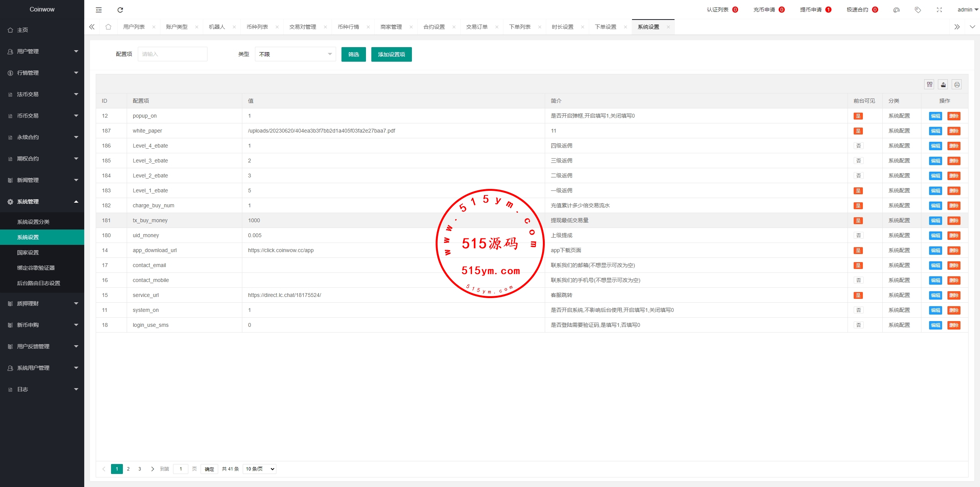
Task: Click 编辑 for the white_paper row
Action: click(935, 131)
